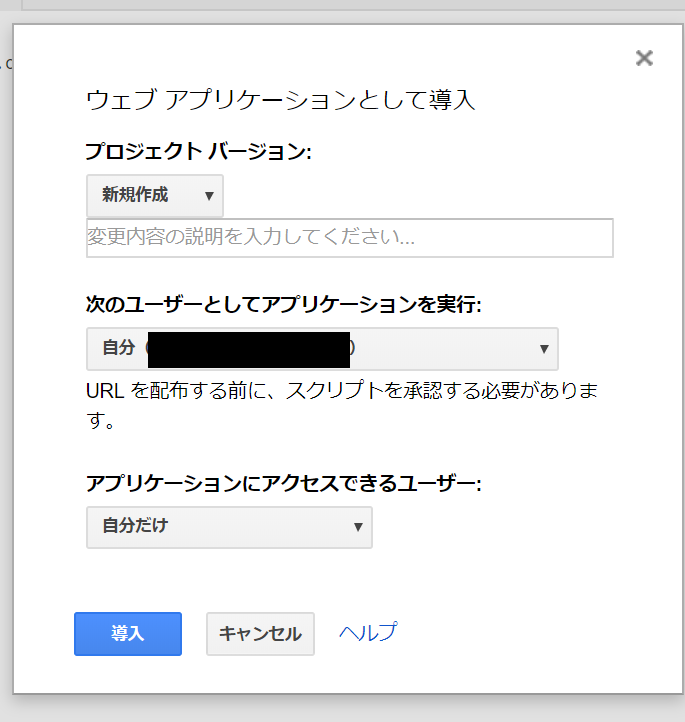The image size is (685, 722).
Task: Open the 自分 execute-as user dropdown
Action: click(322, 349)
